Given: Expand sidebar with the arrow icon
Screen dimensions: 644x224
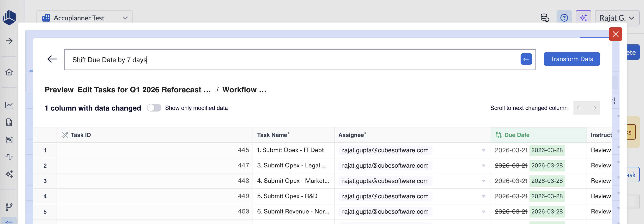Looking at the screenshot, I should click(9, 41).
